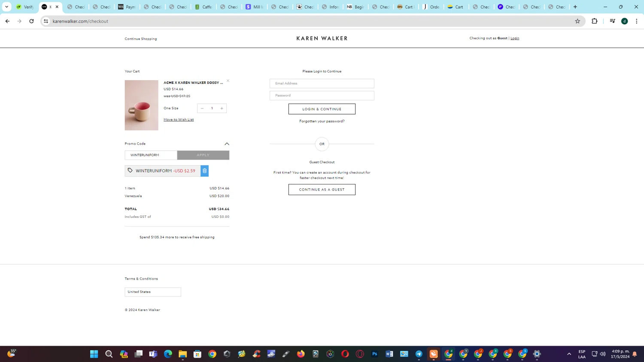Open Microsoft Teams from taskbar
The width and height of the screenshot is (644, 362).
click(153, 354)
